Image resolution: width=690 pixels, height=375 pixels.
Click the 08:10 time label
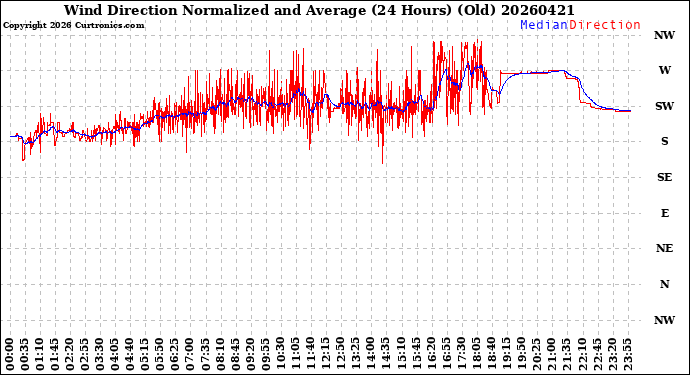221,354
